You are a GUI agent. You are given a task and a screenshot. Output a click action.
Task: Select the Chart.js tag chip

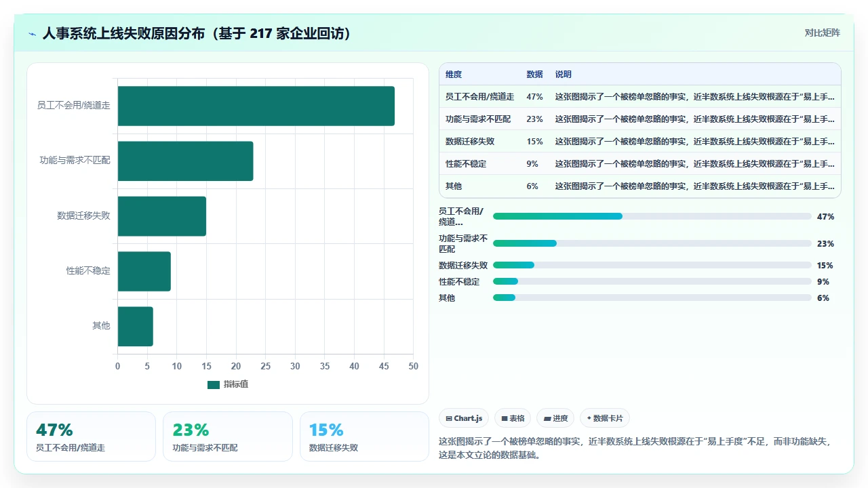(x=464, y=418)
